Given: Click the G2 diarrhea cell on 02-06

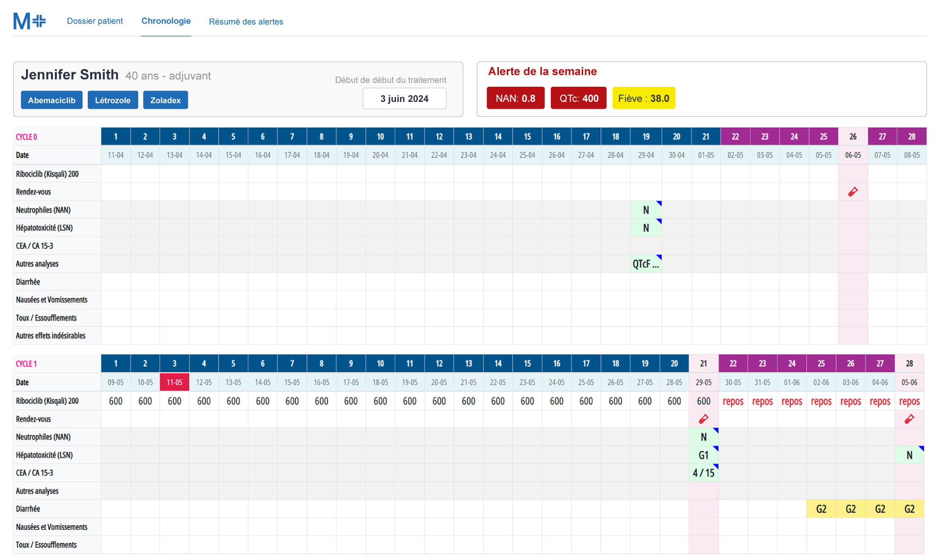Looking at the screenshot, I should 821,509.
